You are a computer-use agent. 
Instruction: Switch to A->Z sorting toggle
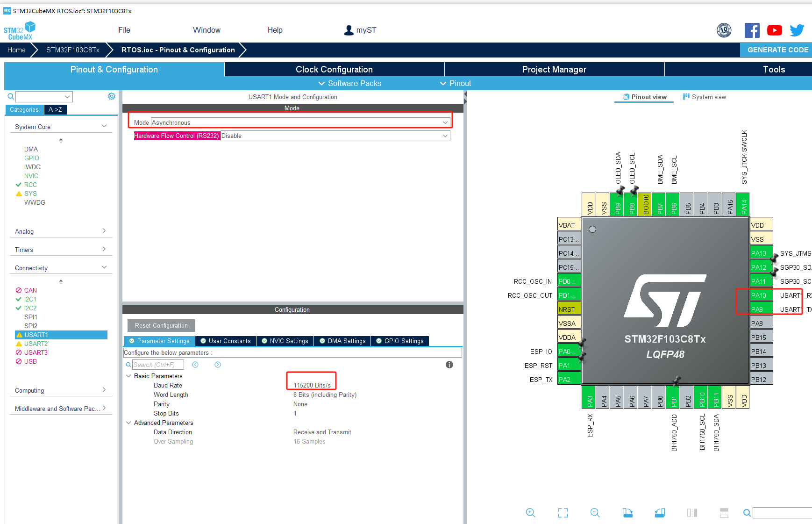(x=55, y=109)
